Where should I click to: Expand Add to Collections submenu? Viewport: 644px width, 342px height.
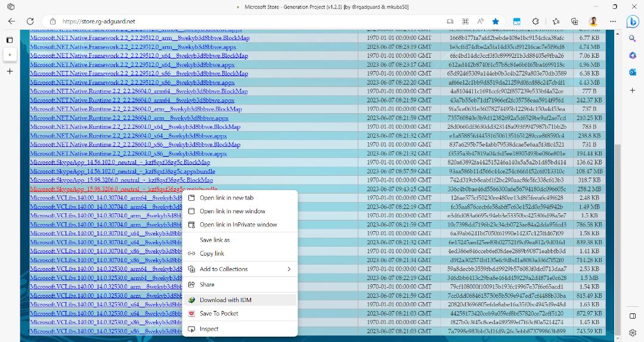point(240,269)
